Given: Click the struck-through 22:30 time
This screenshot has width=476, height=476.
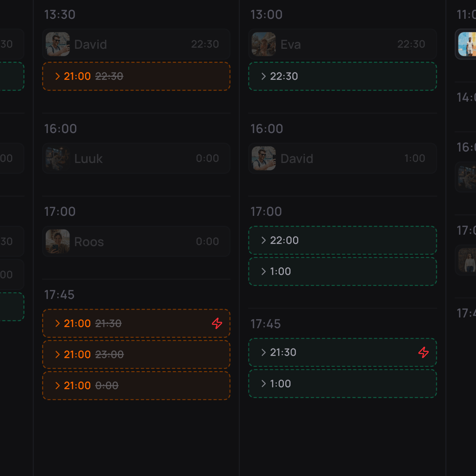Looking at the screenshot, I should click(x=109, y=76).
